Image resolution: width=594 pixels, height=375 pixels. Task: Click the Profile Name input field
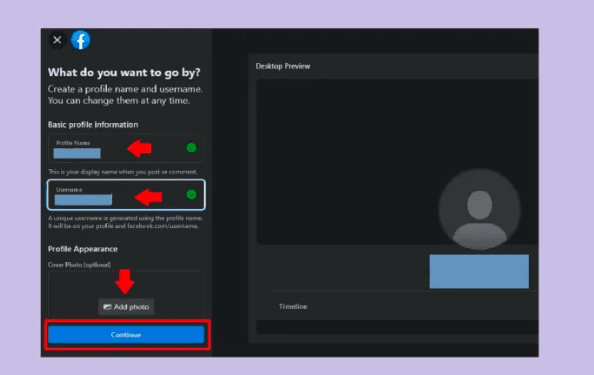[126, 148]
